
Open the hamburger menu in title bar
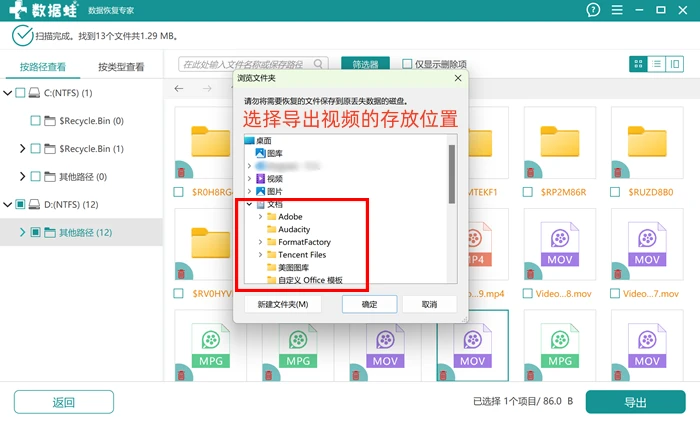617,10
